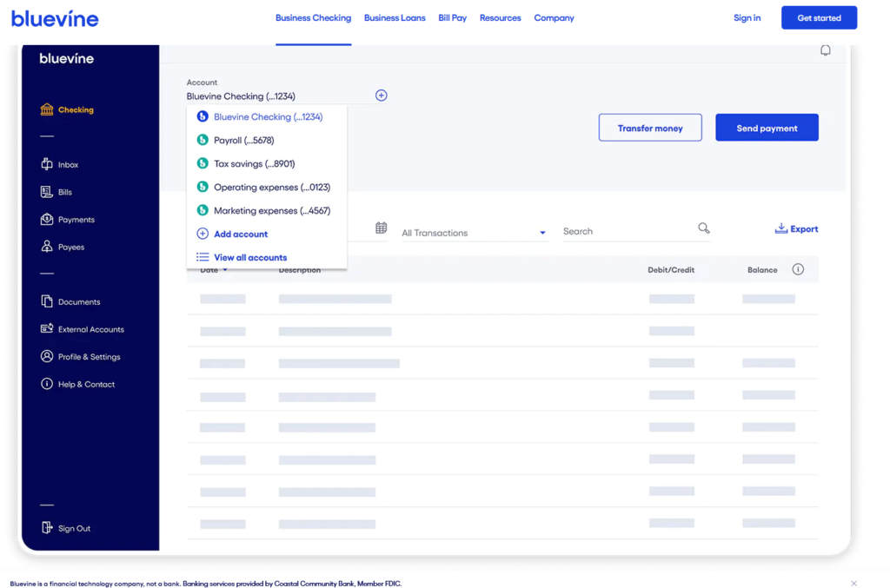Select the Operating expenses (...0123) account
Image resolution: width=890 pixels, height=588 pixels.
267,187
